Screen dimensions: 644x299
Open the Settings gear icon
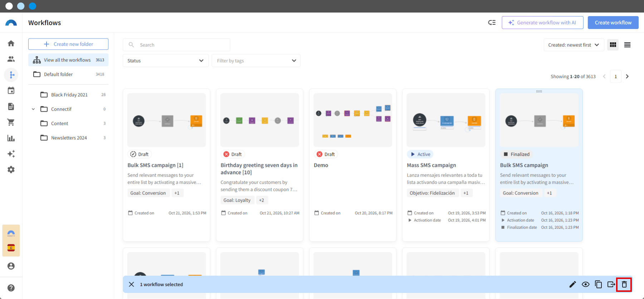coord(11,169)
